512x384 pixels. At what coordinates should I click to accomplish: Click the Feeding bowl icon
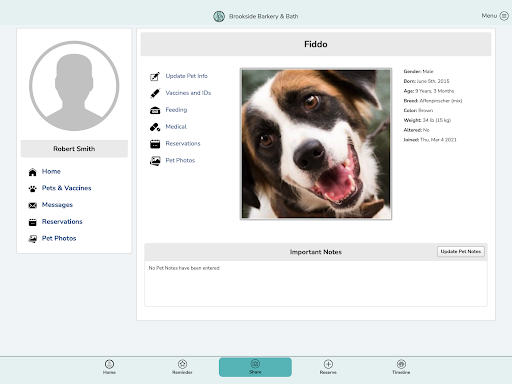point(155,110)
